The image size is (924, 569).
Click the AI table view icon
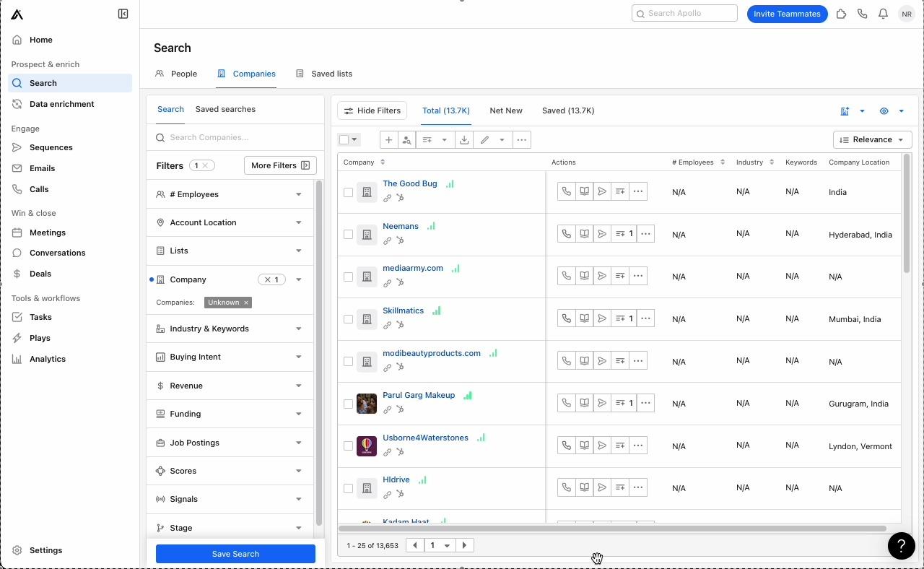coord(845,111)
